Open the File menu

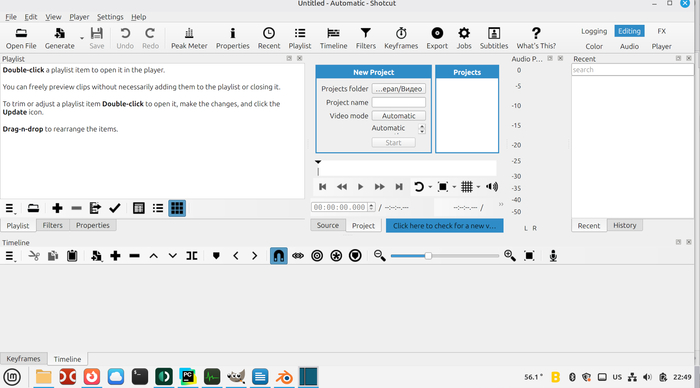[x=11, y=17]
